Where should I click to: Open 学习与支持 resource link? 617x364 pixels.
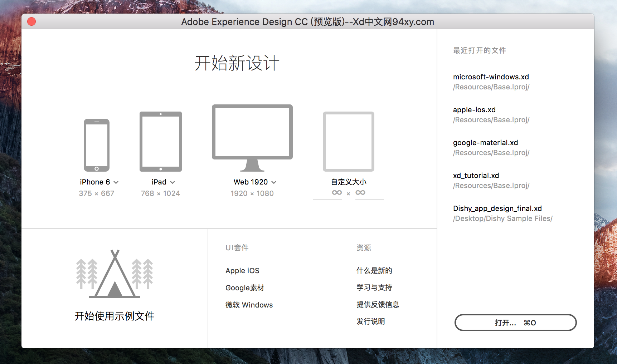click(x=374, y=287)
